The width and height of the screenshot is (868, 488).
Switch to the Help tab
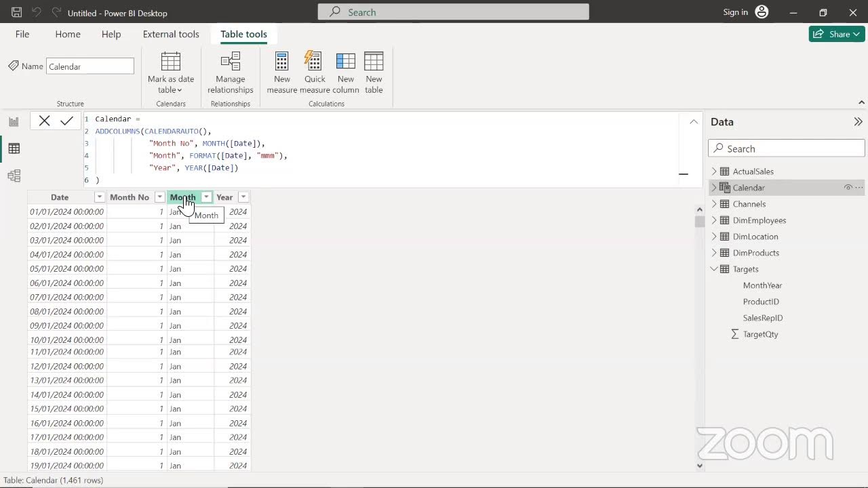[111, 34]
